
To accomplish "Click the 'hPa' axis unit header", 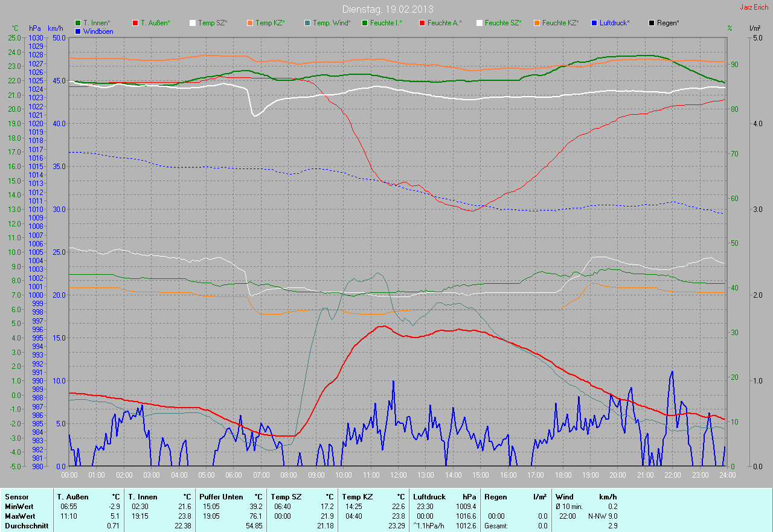I will [34, 28].
